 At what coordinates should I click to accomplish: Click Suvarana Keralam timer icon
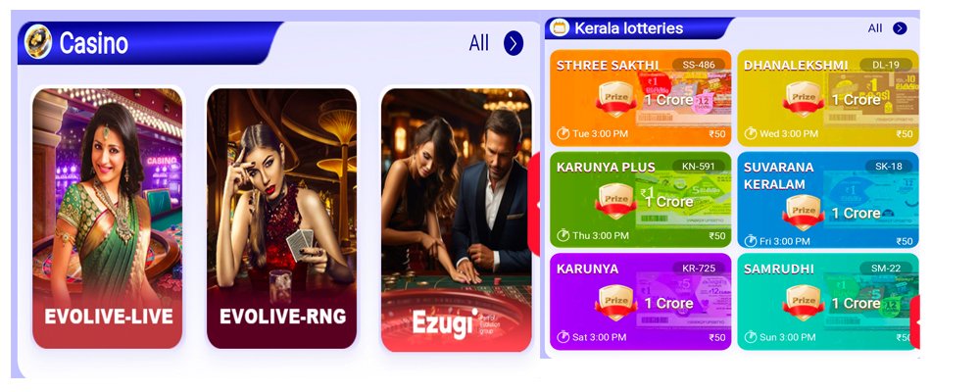[x=751, y=241]
